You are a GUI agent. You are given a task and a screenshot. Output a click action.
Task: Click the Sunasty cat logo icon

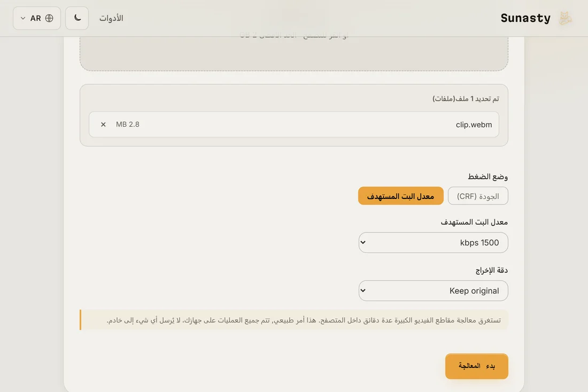tap(565, 18)
